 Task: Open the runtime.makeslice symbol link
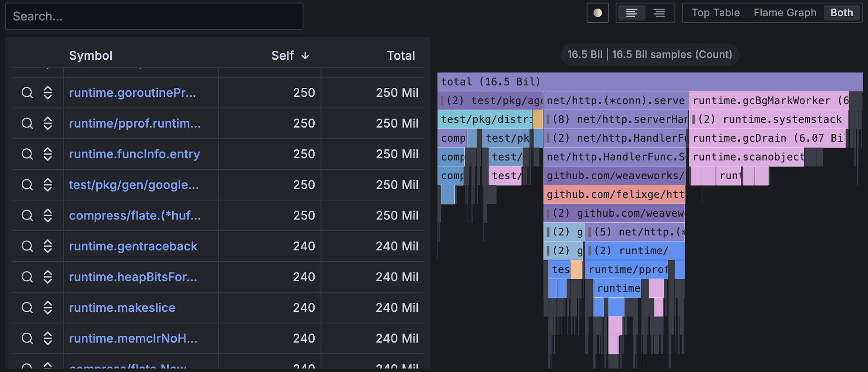point(122,308)
